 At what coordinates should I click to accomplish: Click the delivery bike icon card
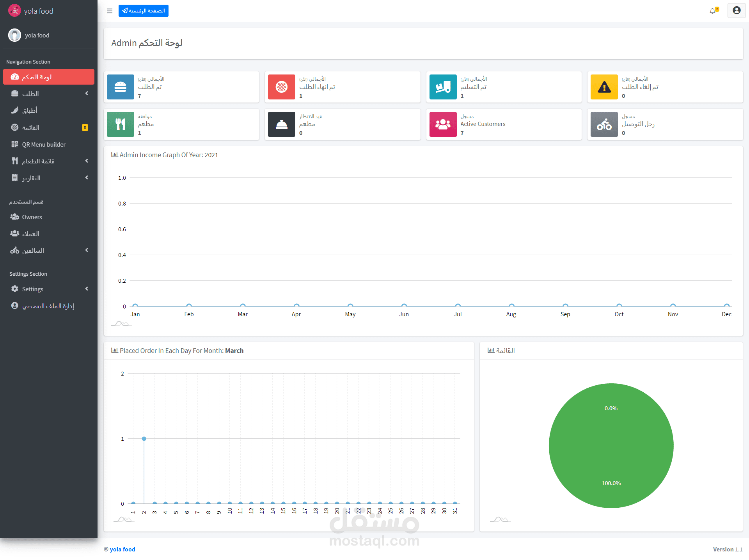pyautogui.click(x=604, y=124)
